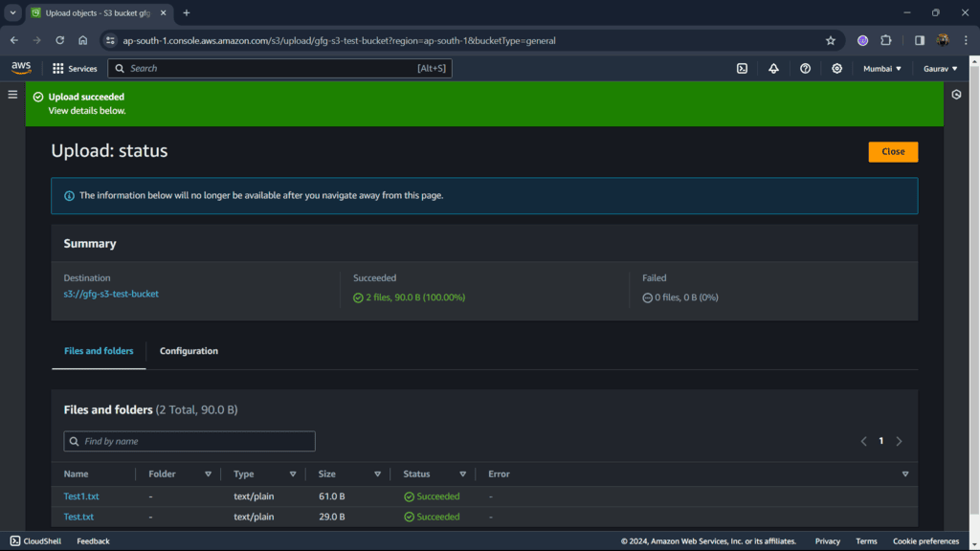Switch to the Configuration tab
The width and height of the screenshot is (980, 551).
coord(189,351)
